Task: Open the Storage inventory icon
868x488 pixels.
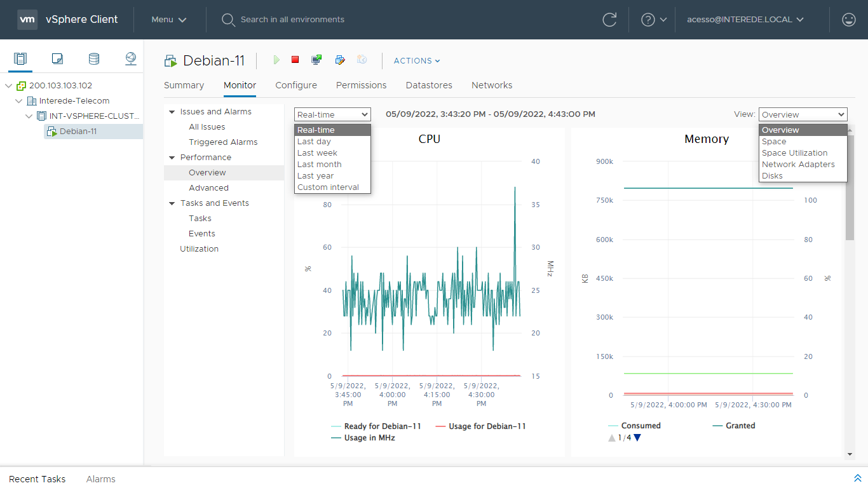Action: [94, 59]
